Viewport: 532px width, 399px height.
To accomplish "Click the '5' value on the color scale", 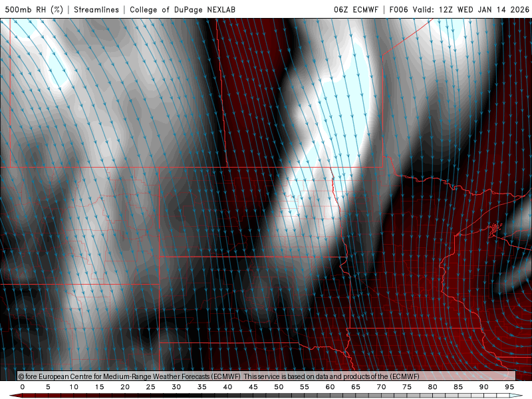I will (48, 387).
